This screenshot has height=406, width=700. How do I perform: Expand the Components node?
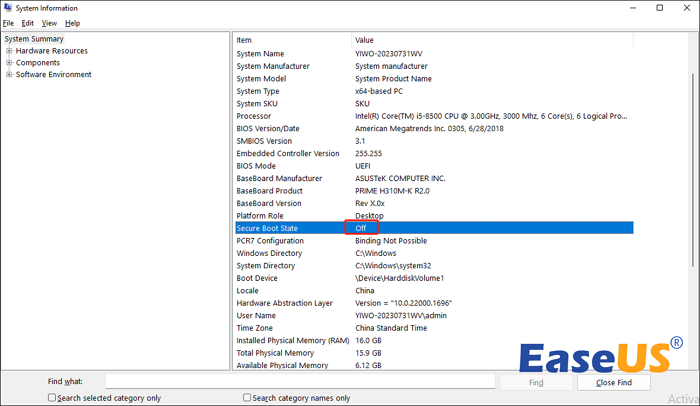[9, 63]
